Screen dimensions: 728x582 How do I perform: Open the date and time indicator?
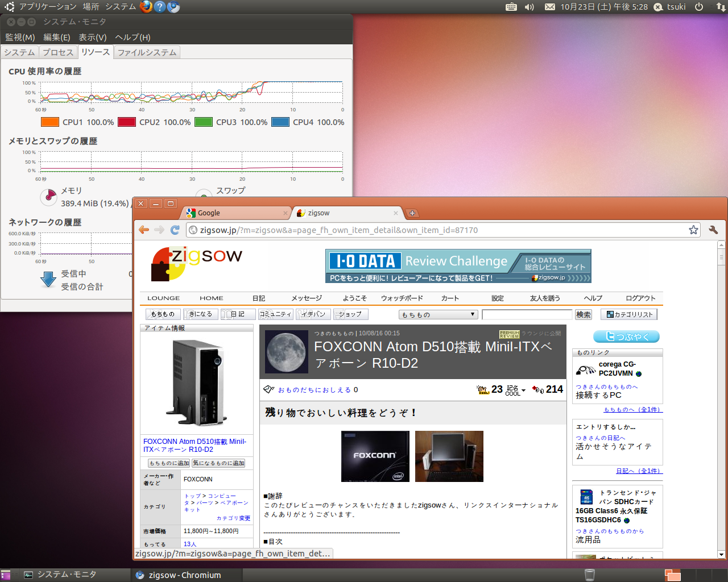(x=604, y=7)
